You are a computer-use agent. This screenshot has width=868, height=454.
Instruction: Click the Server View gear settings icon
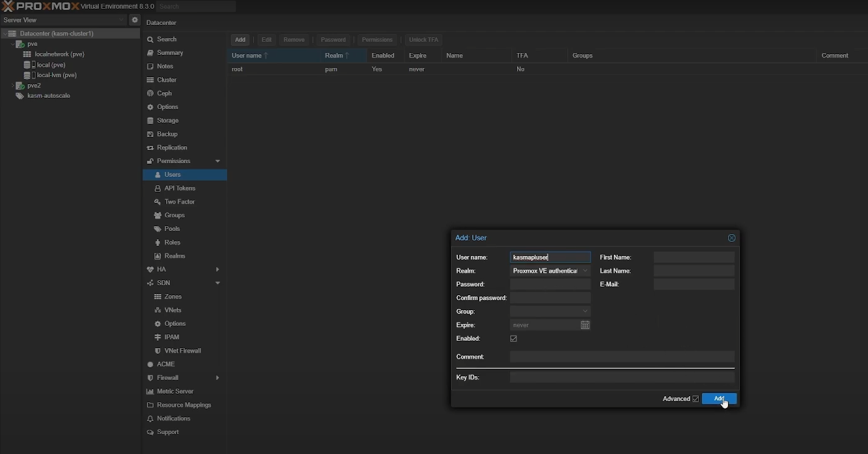[x=134, y=20]
